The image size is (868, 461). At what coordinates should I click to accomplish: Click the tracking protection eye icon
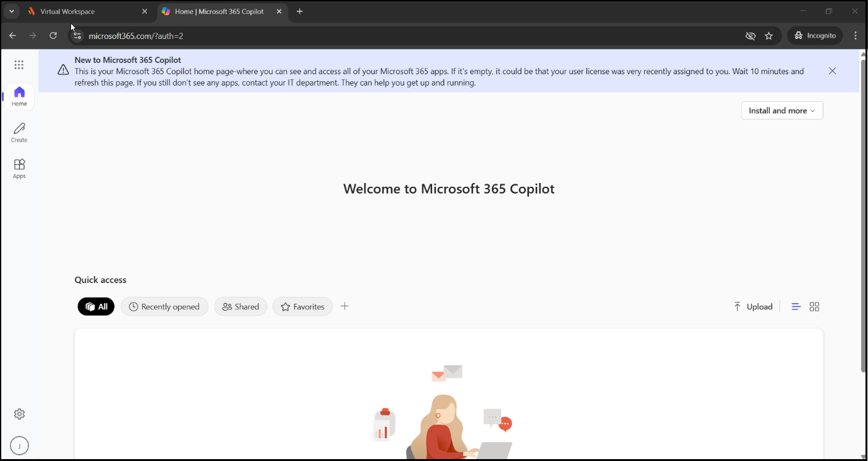point(750,36)
